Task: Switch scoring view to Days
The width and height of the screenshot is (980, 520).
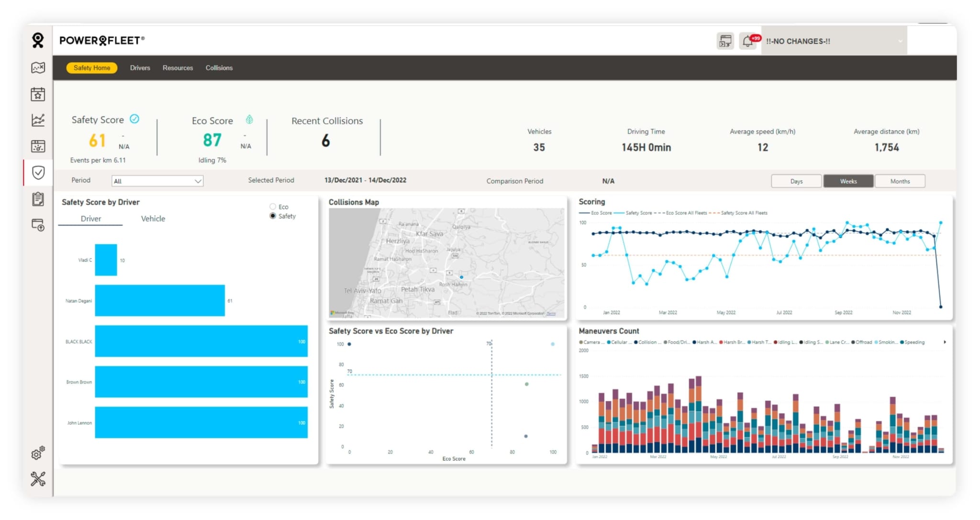Action: coord(796,181)
